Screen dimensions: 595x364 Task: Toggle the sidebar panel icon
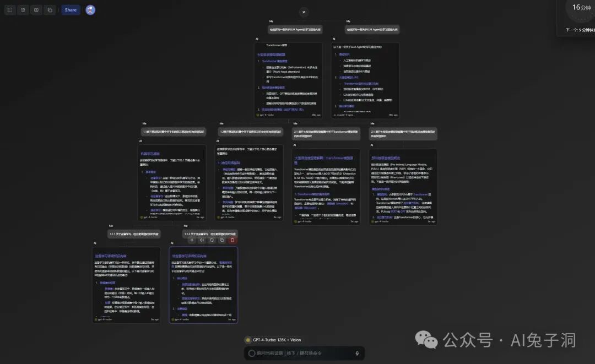point(10,10)
